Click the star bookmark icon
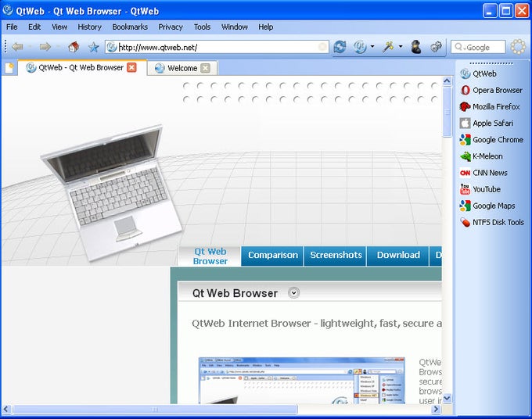Screen dimensions: 532x419 (x=93, y=47)
